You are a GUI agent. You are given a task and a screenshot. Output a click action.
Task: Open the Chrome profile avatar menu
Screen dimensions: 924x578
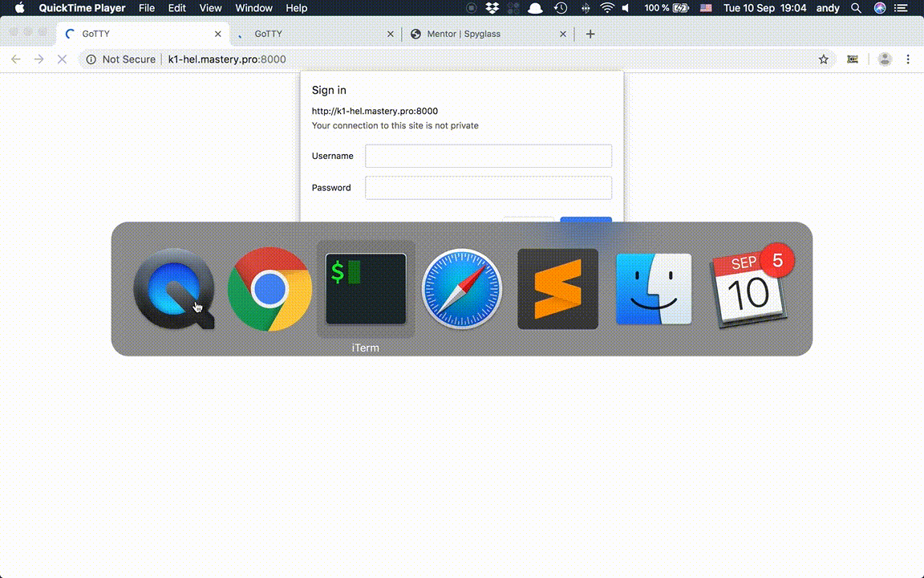pyautogui.click(x=884, y=59)
